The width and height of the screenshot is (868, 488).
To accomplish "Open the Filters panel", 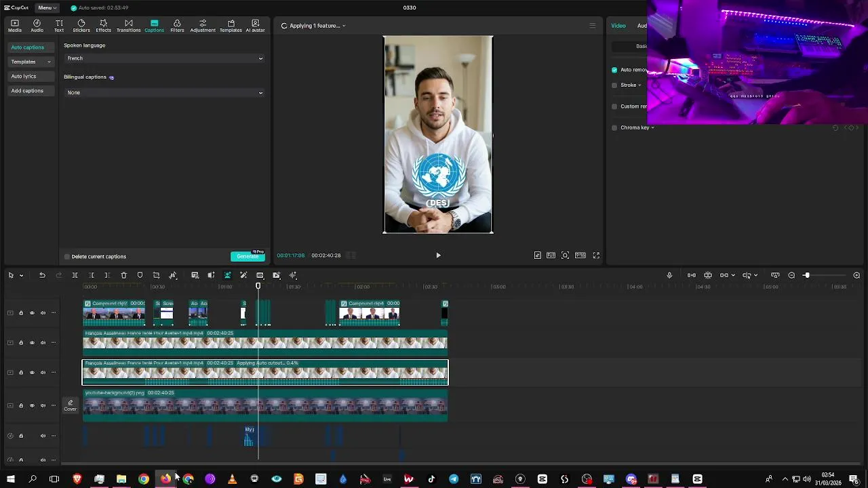I will (177, 26).
